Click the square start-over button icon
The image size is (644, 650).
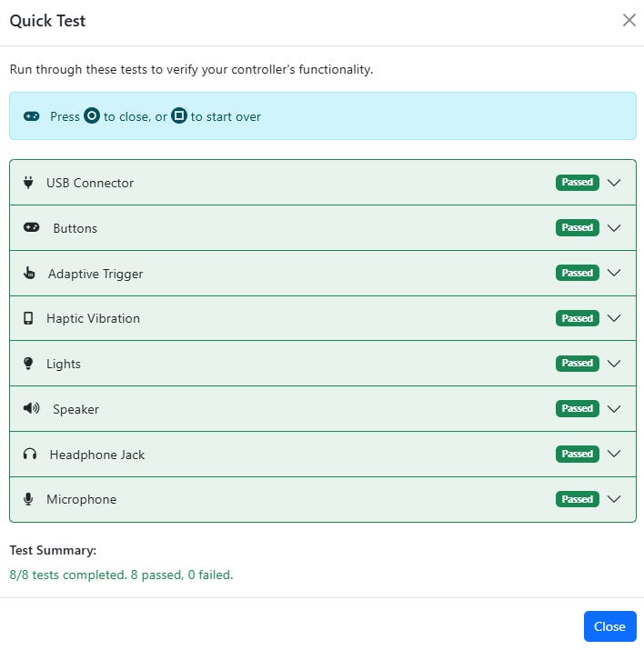(179, 116)
